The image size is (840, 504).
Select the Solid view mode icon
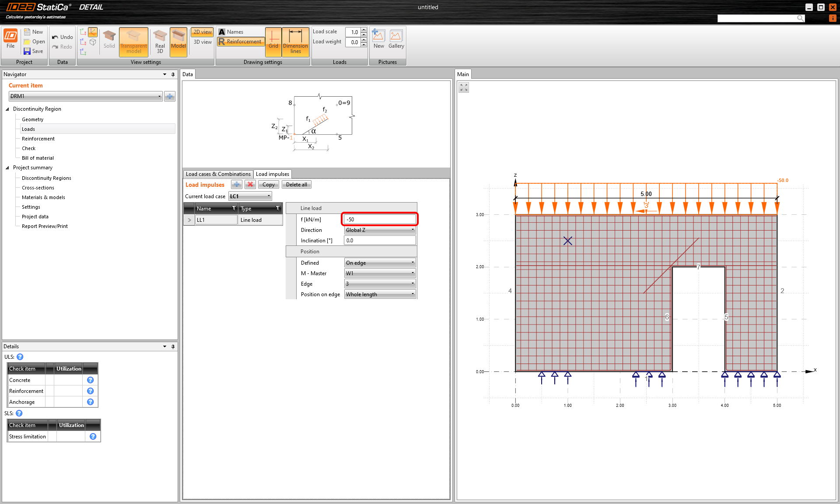109,39
